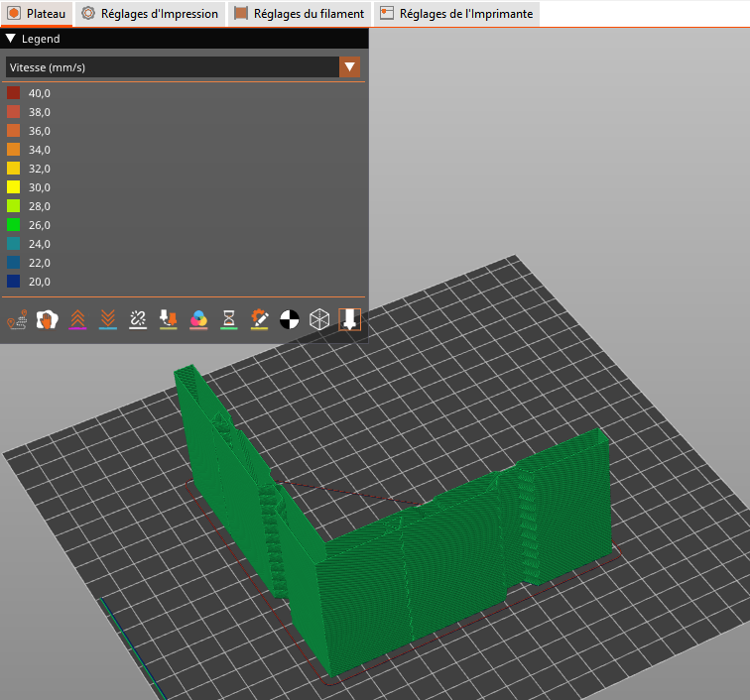
Task: Open Réglages de l'Imprimante tab
Action: tap(456, 14)
